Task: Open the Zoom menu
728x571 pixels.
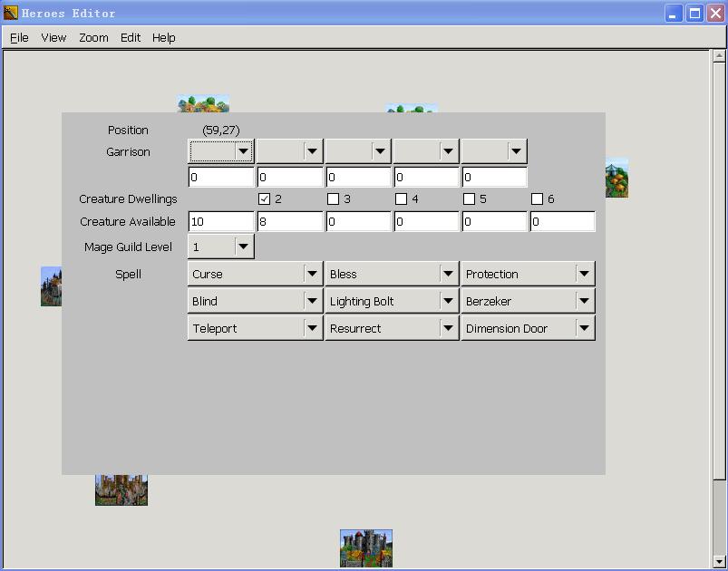Action: 93,37
